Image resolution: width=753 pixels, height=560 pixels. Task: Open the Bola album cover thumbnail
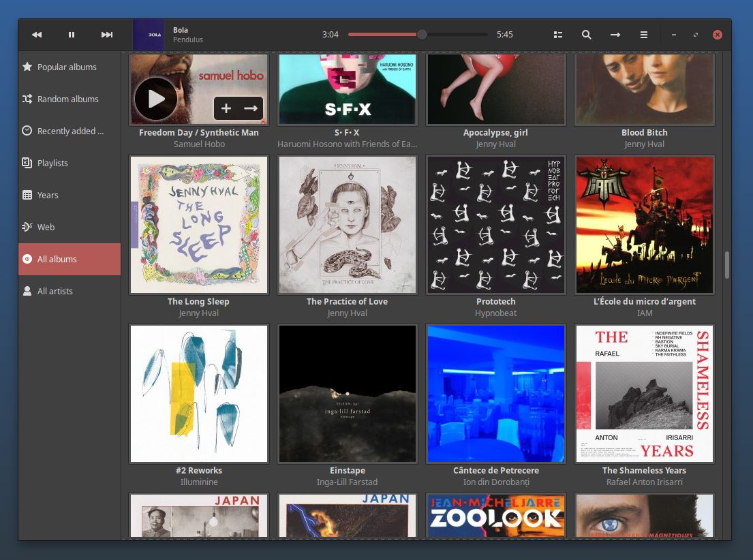(148, 35)
